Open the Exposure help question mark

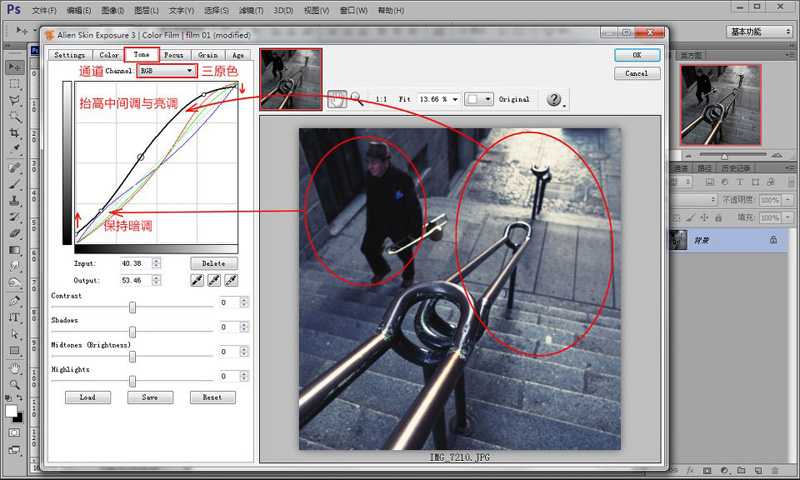554,99
